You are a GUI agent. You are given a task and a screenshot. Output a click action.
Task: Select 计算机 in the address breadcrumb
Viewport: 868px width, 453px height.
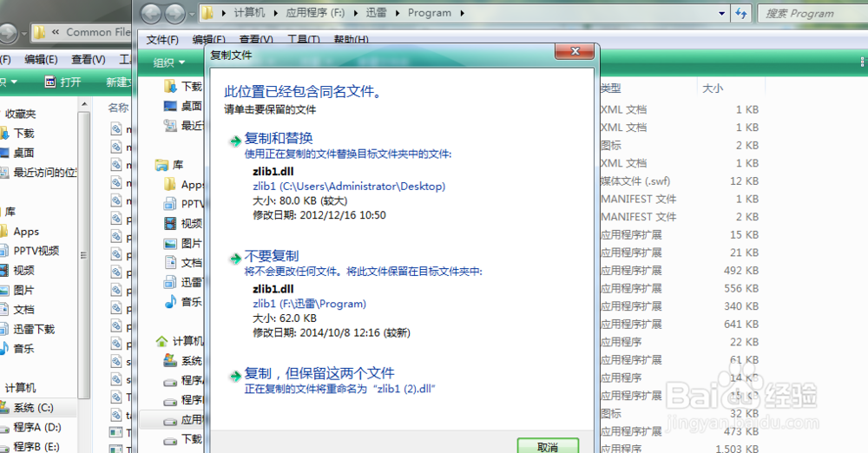coord(249,13)
